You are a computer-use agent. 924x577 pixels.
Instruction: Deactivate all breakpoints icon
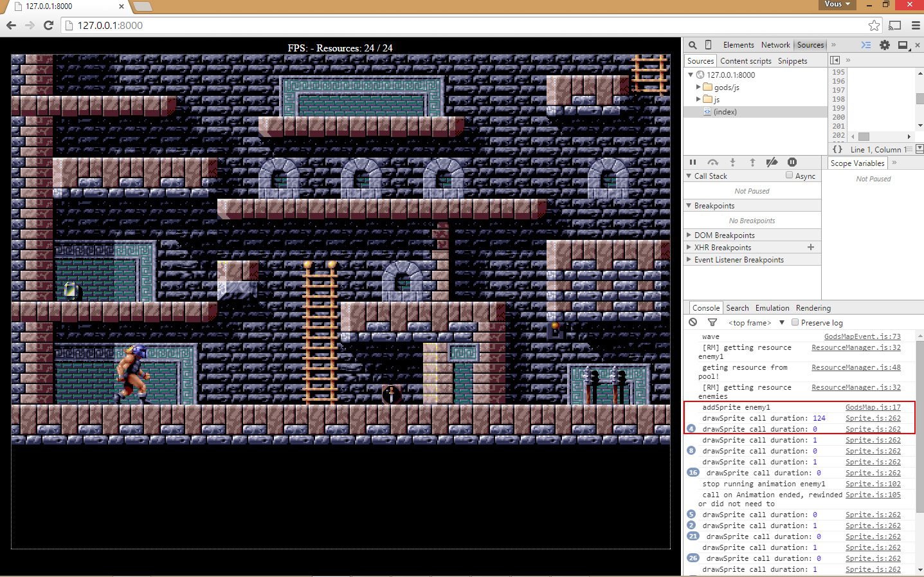[x=772, y=163]
